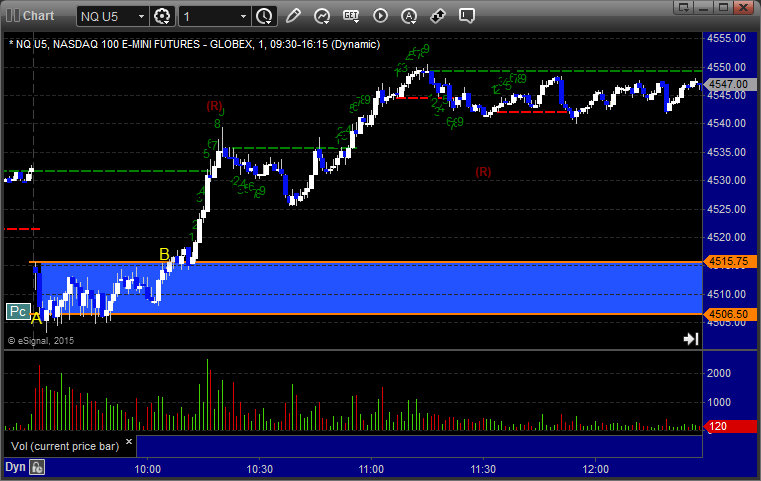Click the 4510.00 price axis label
This screenshot has width=761, height=481.
(x=727, y=294)
